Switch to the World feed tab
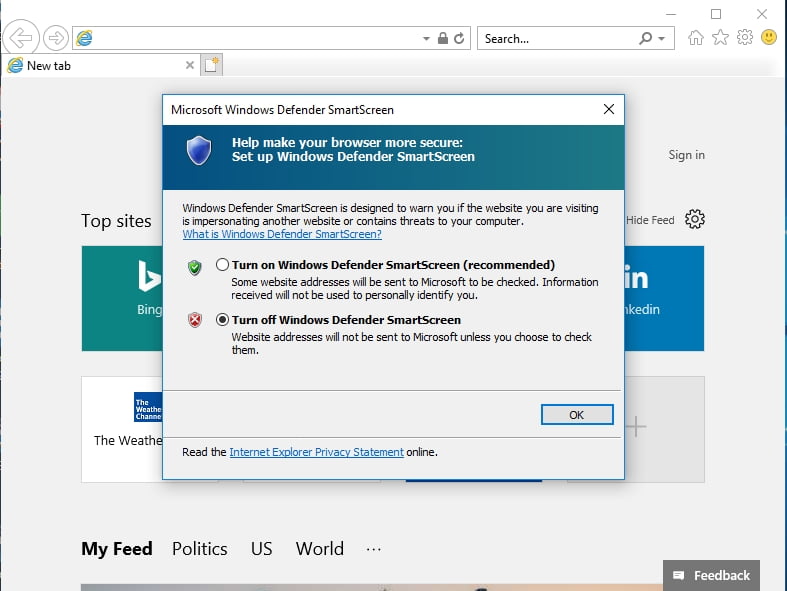This screenshot has height=591, width=787. coord(320,549)
